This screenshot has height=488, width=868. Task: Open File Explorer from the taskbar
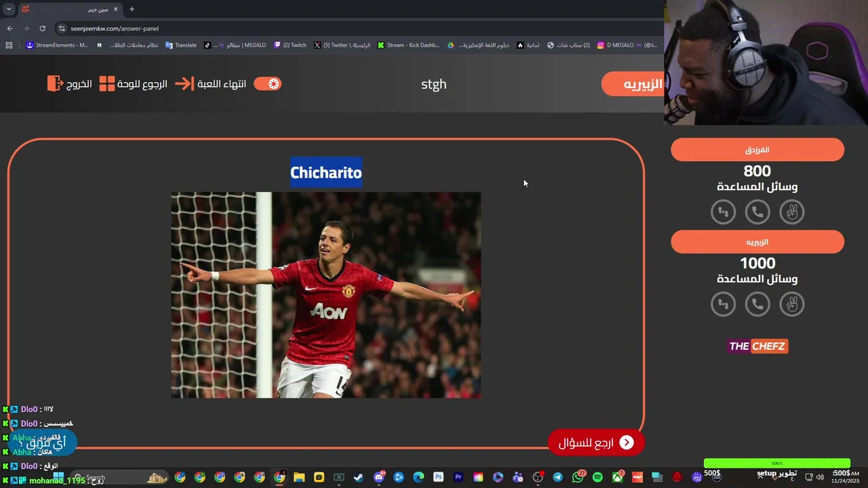[x=299, y=477]
